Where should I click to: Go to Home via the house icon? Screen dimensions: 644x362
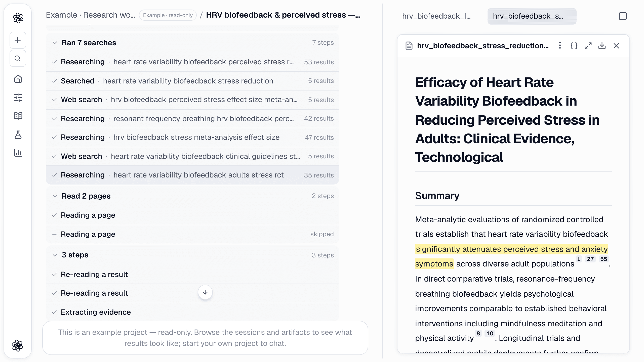tap(18, 79)
